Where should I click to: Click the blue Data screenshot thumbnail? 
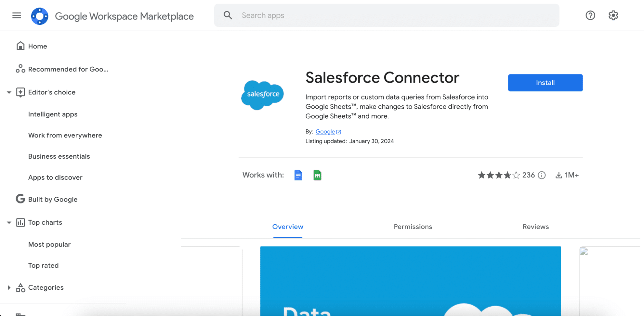click(x=410, y=281)
